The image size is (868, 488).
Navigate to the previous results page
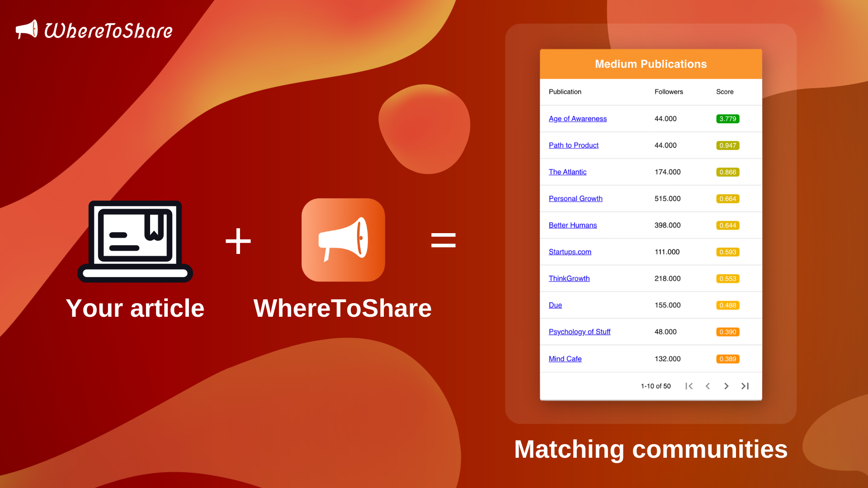pyautogui.click(x=708, y=386)
